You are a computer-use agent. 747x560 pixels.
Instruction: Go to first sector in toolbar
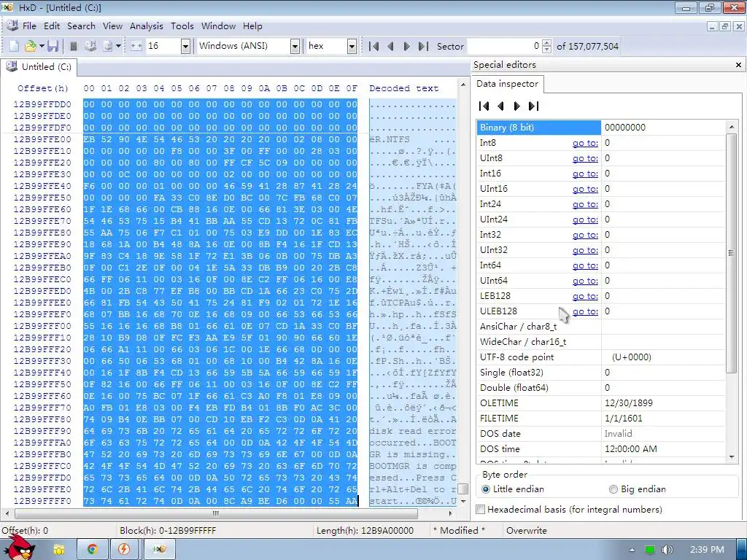point(374,46)
